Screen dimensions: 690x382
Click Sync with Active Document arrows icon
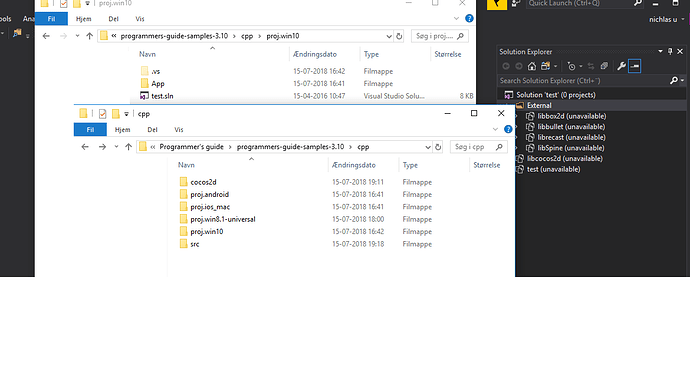[591, 66]
